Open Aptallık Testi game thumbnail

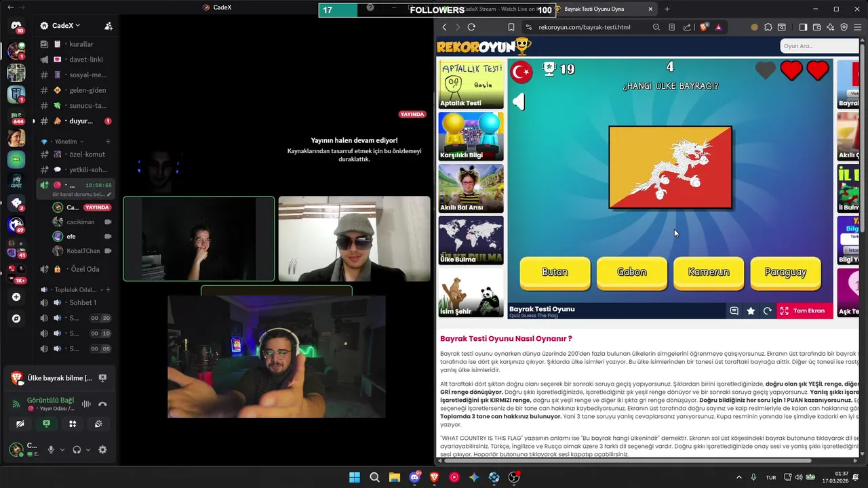471,85
